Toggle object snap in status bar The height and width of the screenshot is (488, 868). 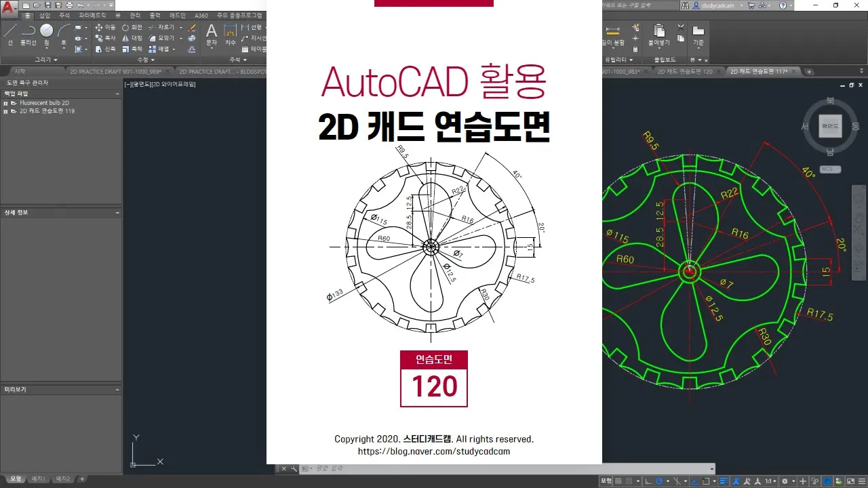click(x=706, y=481)
